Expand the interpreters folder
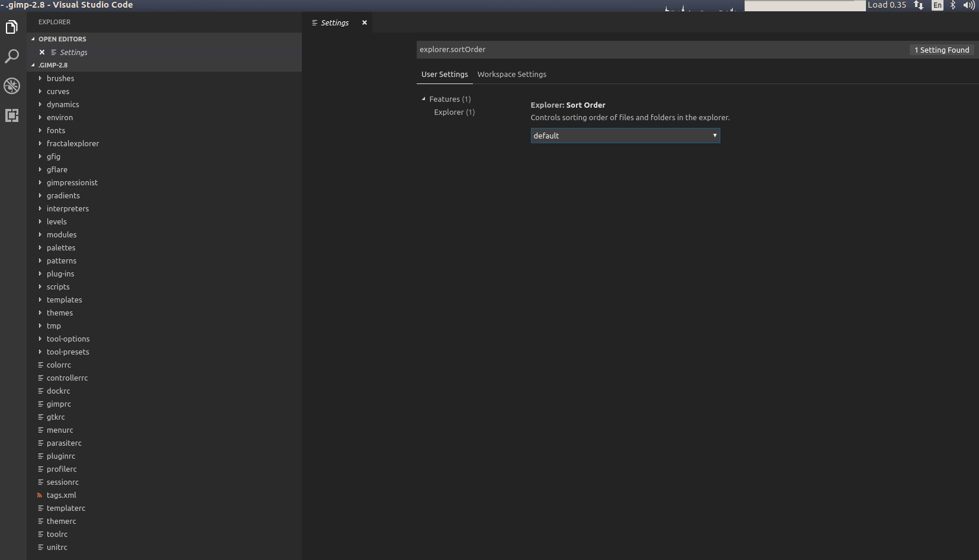This screenshot has width=979, height=560. pos(165,208)
